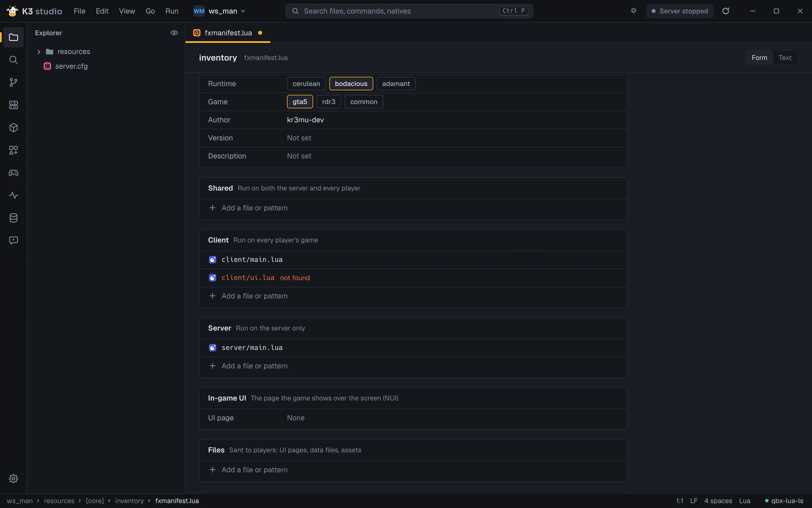The height and width of the screenshot is (508, 812).
Task: Open the source control branch icon
Action: [x=13, y=82]
